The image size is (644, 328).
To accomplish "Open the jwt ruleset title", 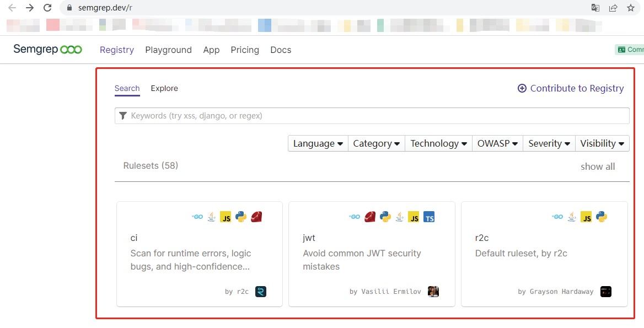I will pyautogui.click(x=309, y=238).
